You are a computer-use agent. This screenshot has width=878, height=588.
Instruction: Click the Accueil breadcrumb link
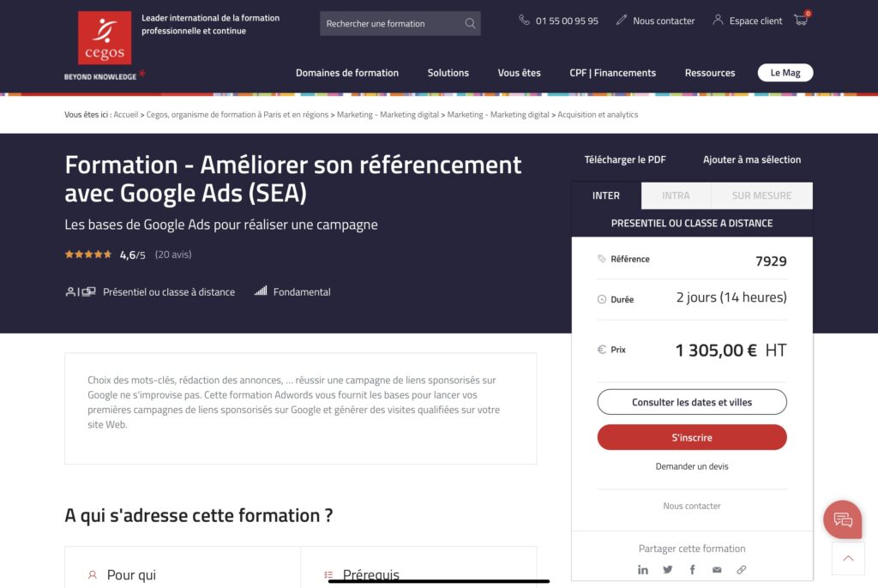pyautogui.click(x=125, y=114)
